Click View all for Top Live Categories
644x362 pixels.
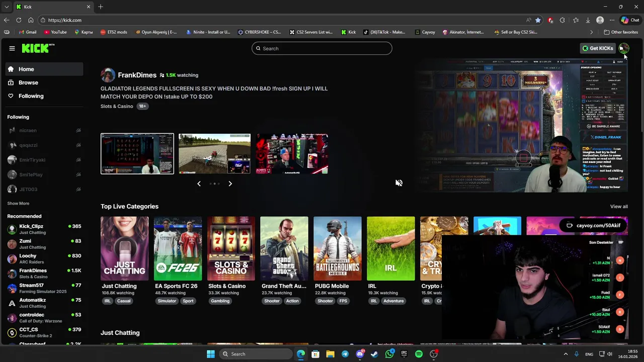(x=619, y=207)
